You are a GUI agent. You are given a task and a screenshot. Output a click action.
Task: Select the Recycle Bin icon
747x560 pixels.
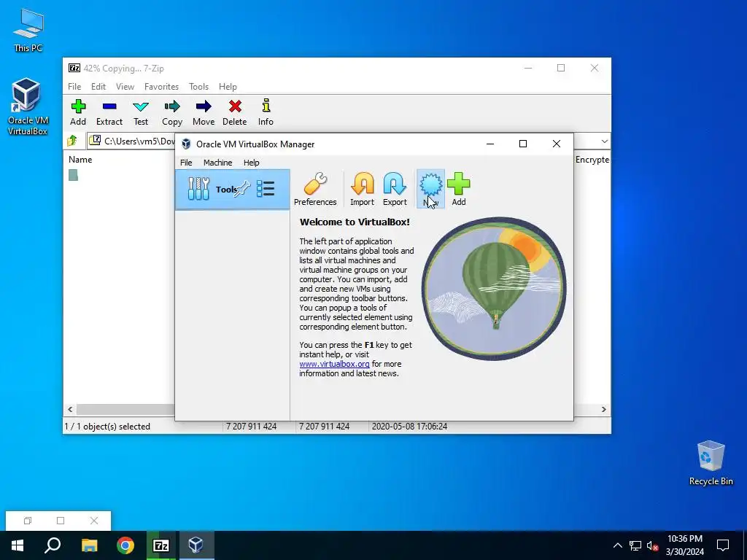pyautogui.click(x=711, y=463)
